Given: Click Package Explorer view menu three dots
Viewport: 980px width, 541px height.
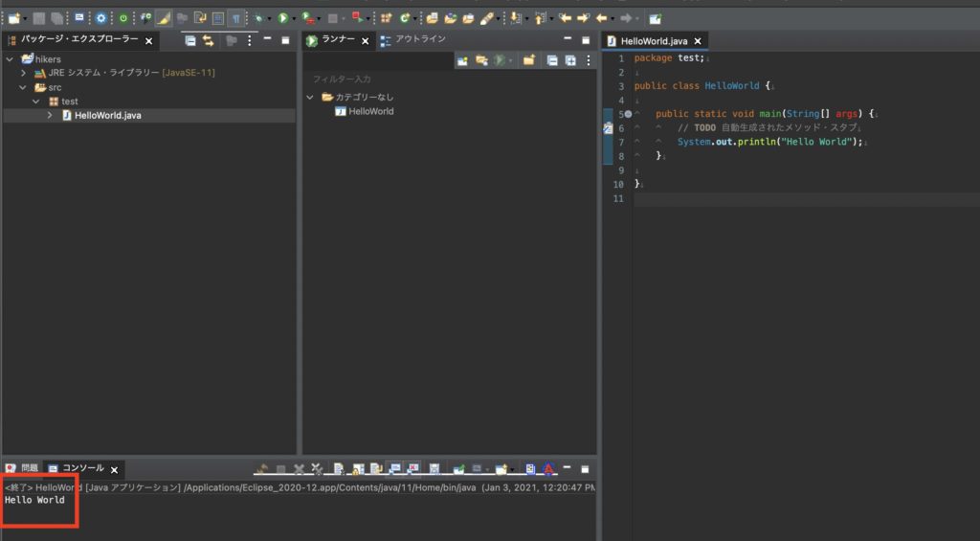Looking at the screenshot, I should click(x=250, y=40).
